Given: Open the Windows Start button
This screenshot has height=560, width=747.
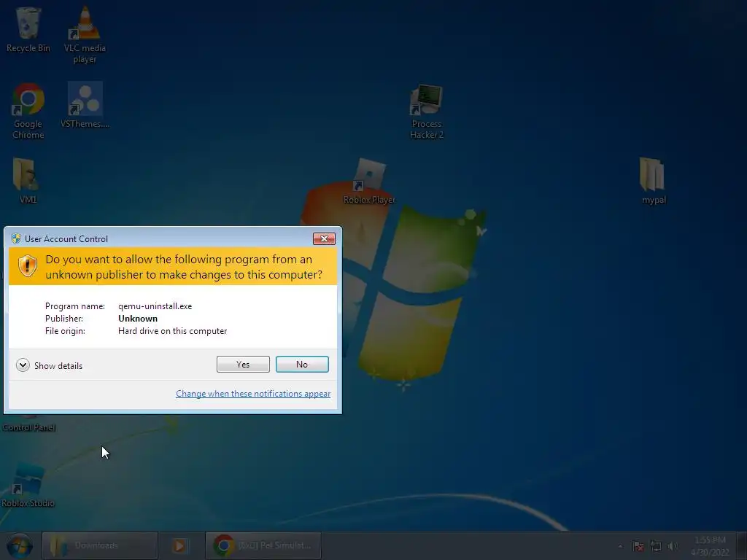Looking at the screenshot, I should coord(20,545).
